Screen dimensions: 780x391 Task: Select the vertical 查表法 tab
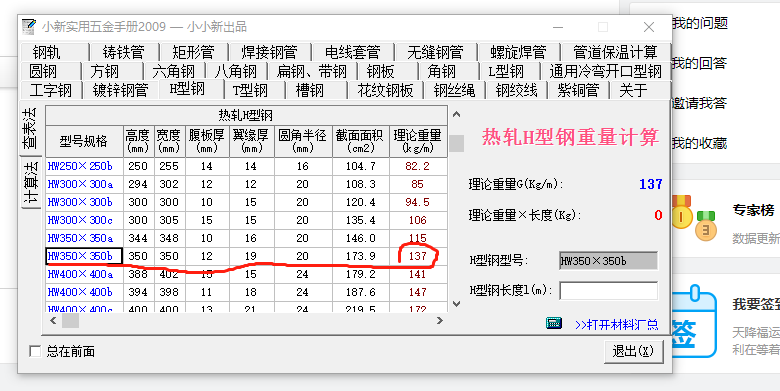(x=30, y=129)
